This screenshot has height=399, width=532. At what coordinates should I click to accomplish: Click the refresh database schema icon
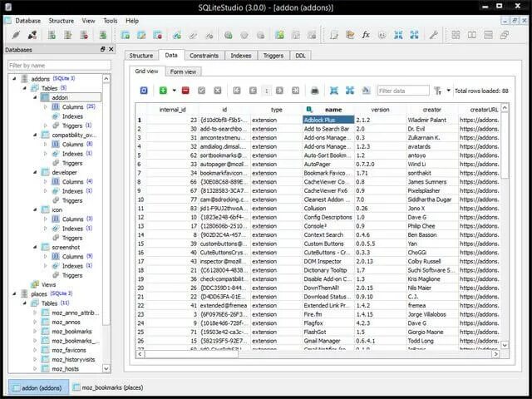(103, 35)
